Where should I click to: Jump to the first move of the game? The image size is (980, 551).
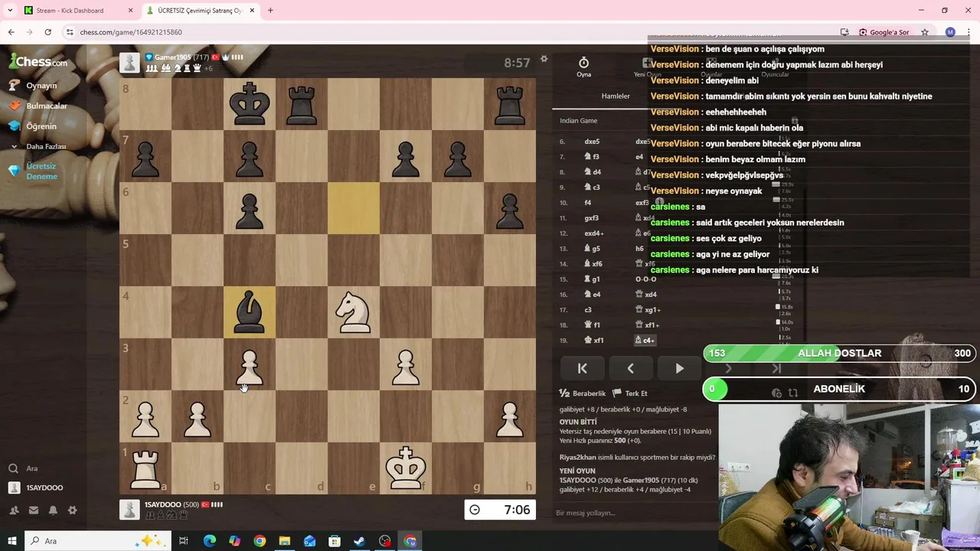coord(582,368)
